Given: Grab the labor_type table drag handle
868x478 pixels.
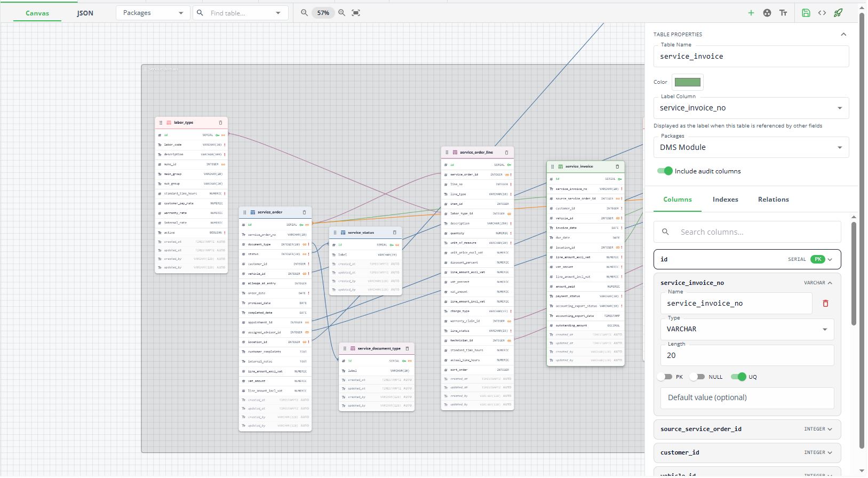Looking at the screenshot, I should (x=161, y=123).
